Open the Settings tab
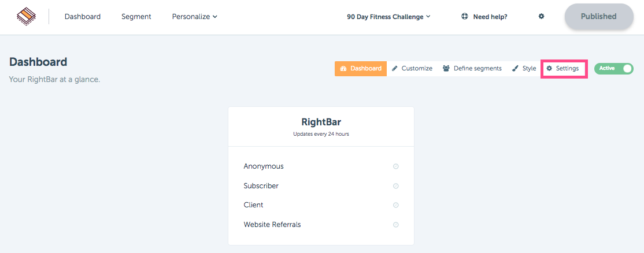644x253 pixels. pyautogui.click(x=562, y=69)
